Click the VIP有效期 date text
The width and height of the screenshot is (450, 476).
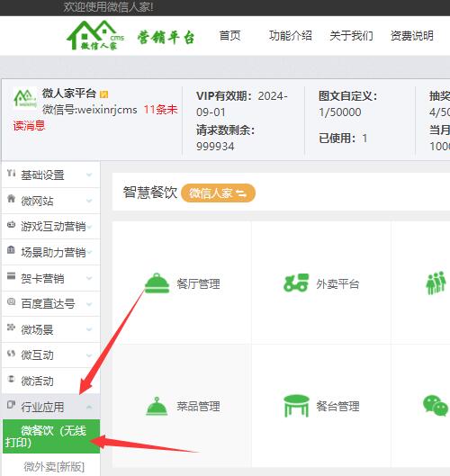click(x=241, y=103)
